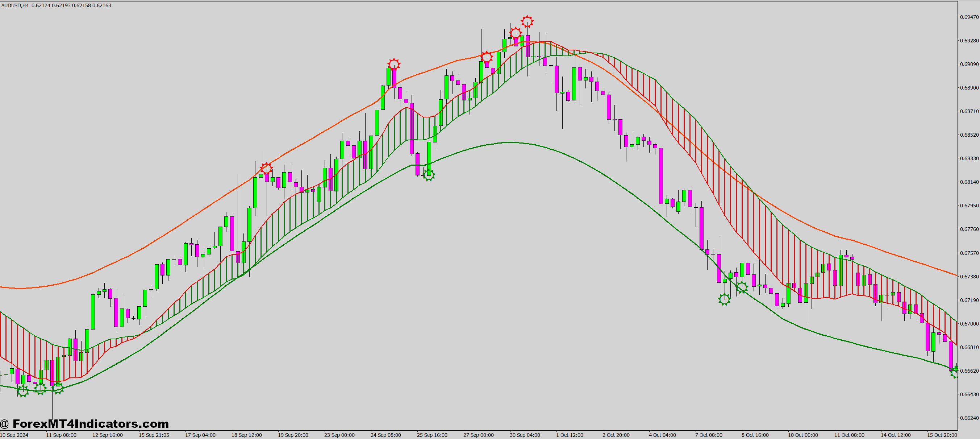
Task: Click the green buy marker near 8 Oct 16:00
Action: coord(742,288)
